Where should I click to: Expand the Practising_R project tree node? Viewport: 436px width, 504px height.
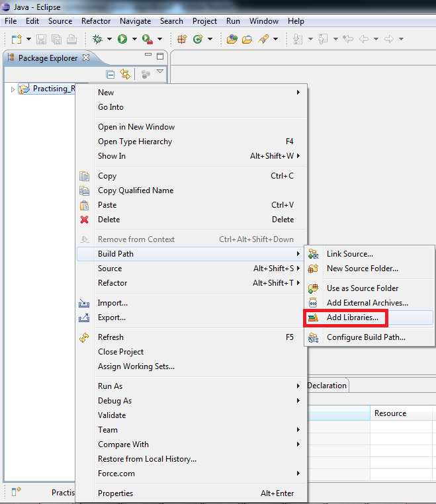pos(13,89)
